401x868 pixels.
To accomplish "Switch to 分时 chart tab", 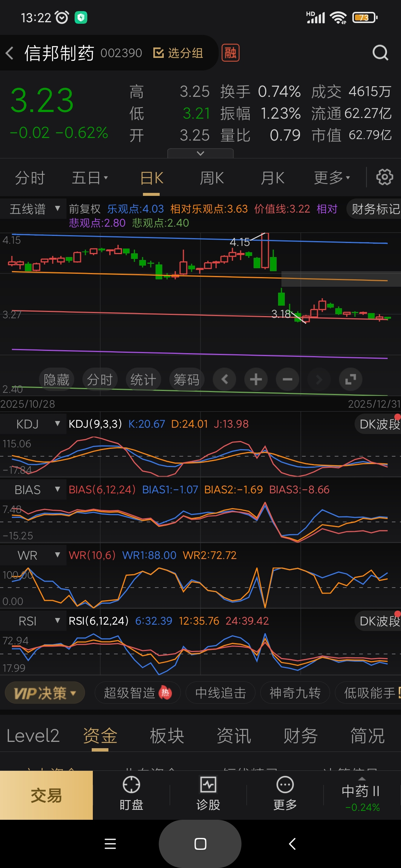I will tap(30, 178).
